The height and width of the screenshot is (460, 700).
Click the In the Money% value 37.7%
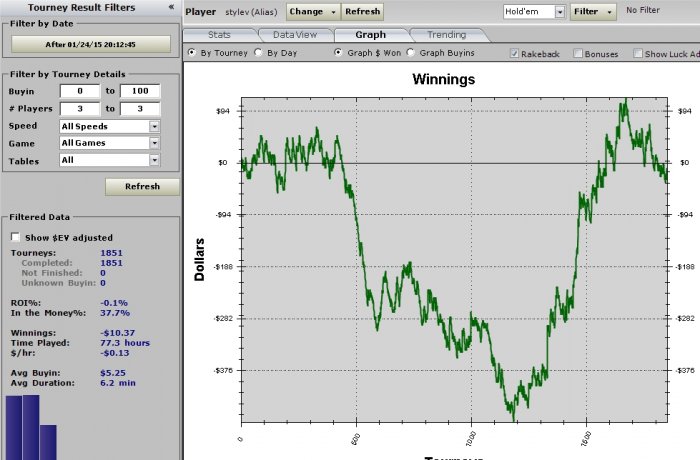(x=115, y=313)
